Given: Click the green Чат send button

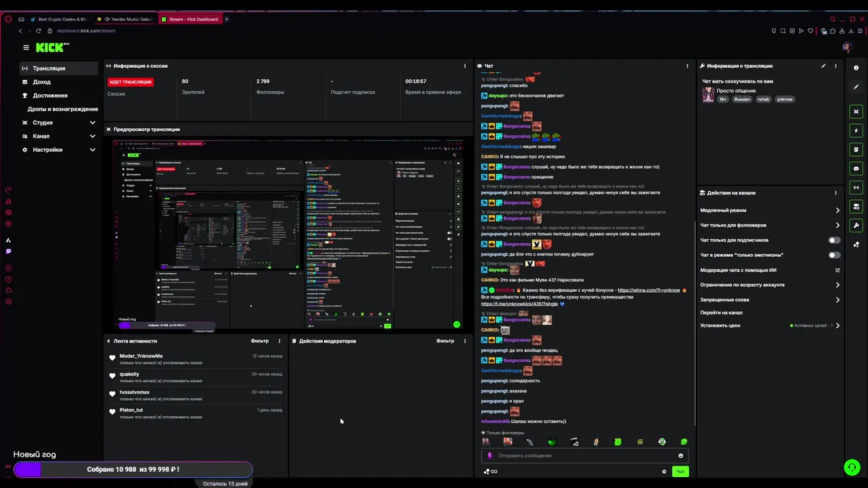Looking at the screenshot, I should click(x=680, y=472).
